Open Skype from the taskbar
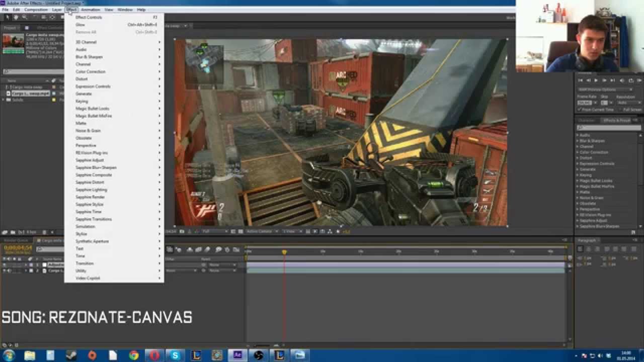 click(x=175, y=355)
